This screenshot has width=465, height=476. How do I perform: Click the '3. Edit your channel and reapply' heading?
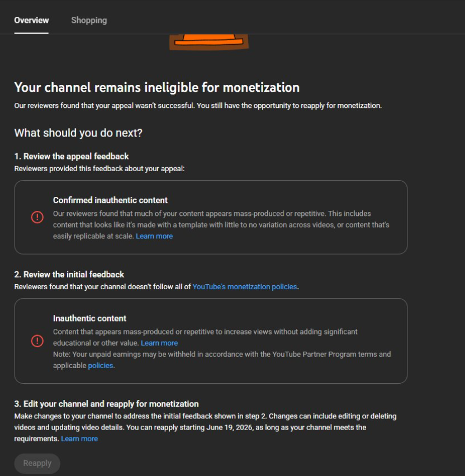pyautogui.click(x=106, y=404)
